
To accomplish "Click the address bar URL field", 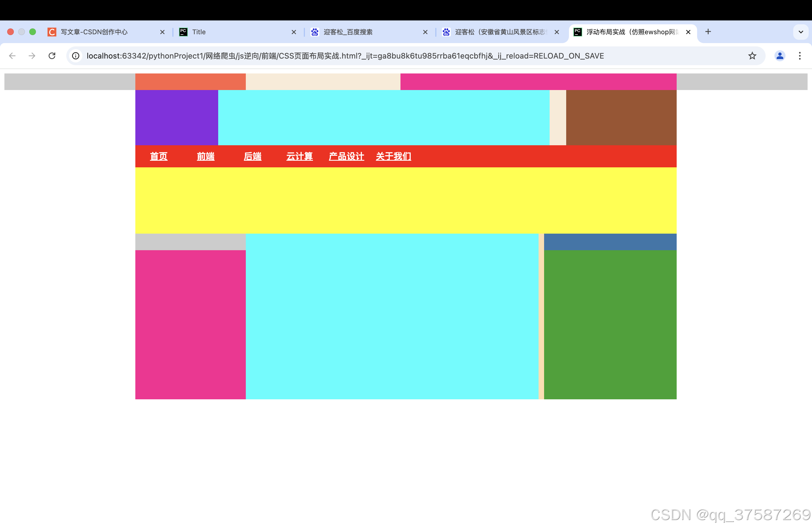I will click(345, 56).
